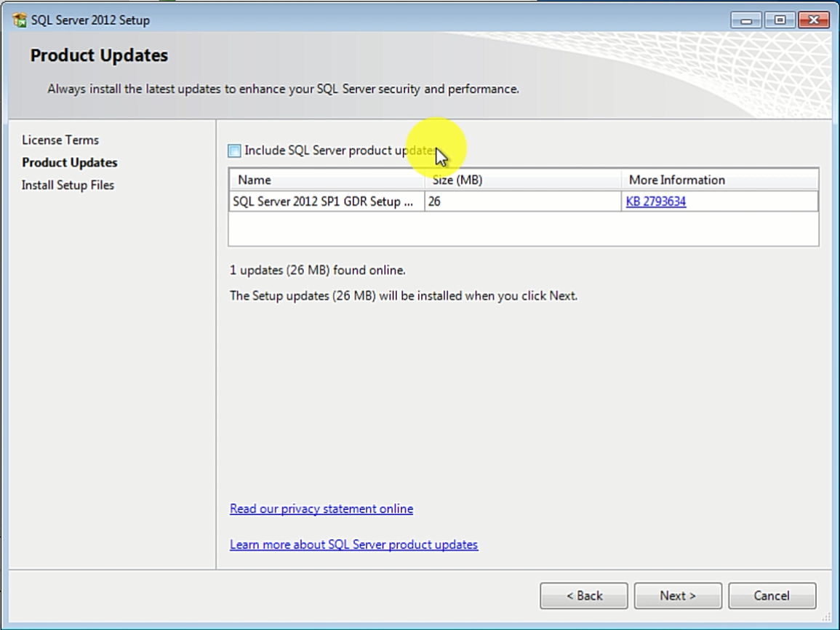Select SQL Server 2012 SP1 GDR Setup row
This screenshot has height=630, width=840.
pyautogui.click(x=524, y=202)
